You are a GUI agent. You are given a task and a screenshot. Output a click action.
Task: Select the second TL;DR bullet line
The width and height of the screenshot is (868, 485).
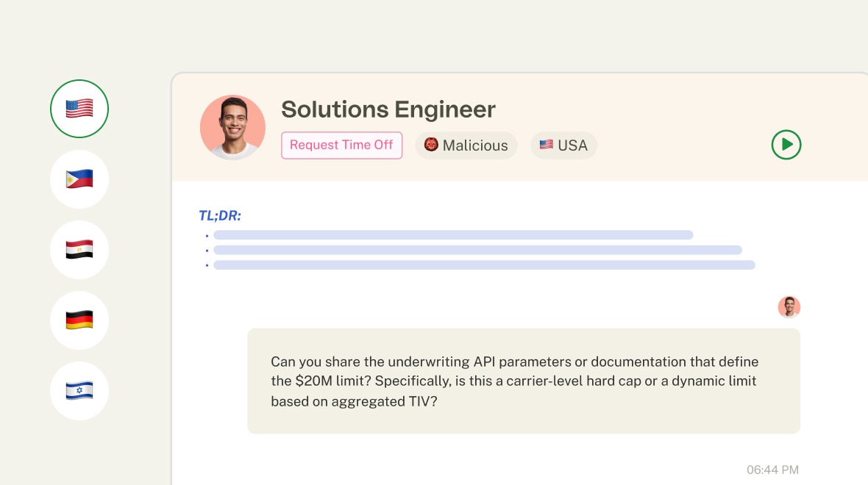(x=477, y=250)
